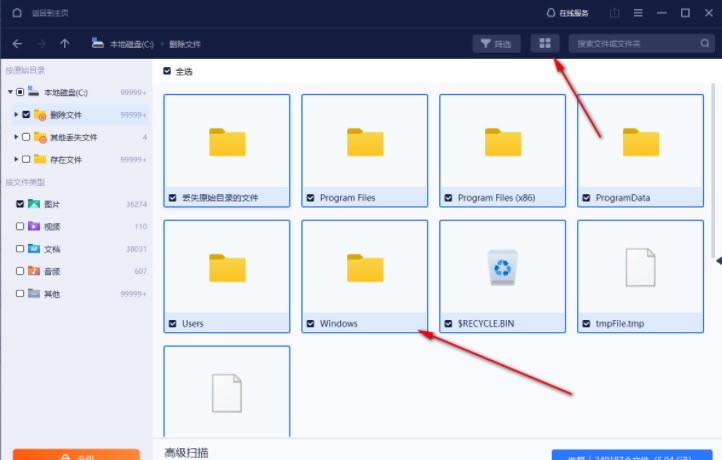Uncheck the Program Files checkbox
Image resolution: width=722 pixels, height=460 pixels.
coord(310,198)
